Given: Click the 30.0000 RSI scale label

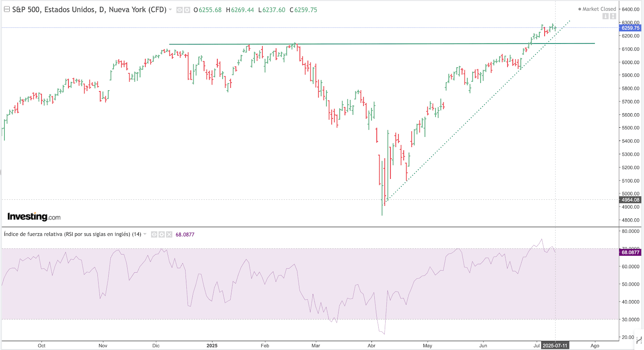Looking at the screenshot, I should tap(630, 320).
